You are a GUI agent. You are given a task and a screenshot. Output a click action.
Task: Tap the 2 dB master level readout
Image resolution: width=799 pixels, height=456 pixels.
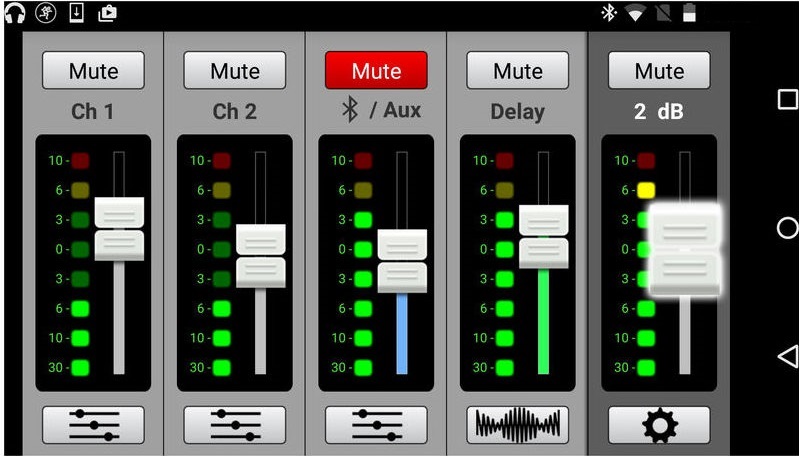pyautogui.click(x=659, y=112)
